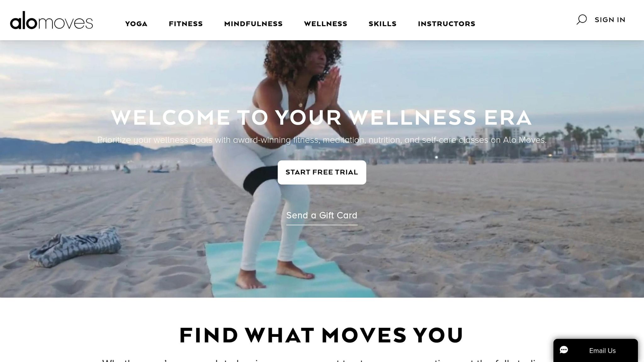The image size is (644, 362).
Task: Choose Skills from the top navigation
Action: tap(383, 24)
